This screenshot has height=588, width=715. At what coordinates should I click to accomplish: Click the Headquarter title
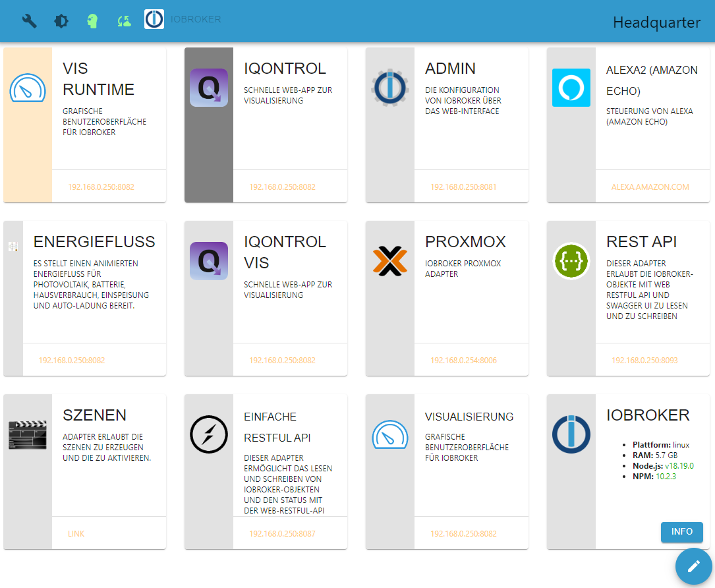click(x=656, y=22)
